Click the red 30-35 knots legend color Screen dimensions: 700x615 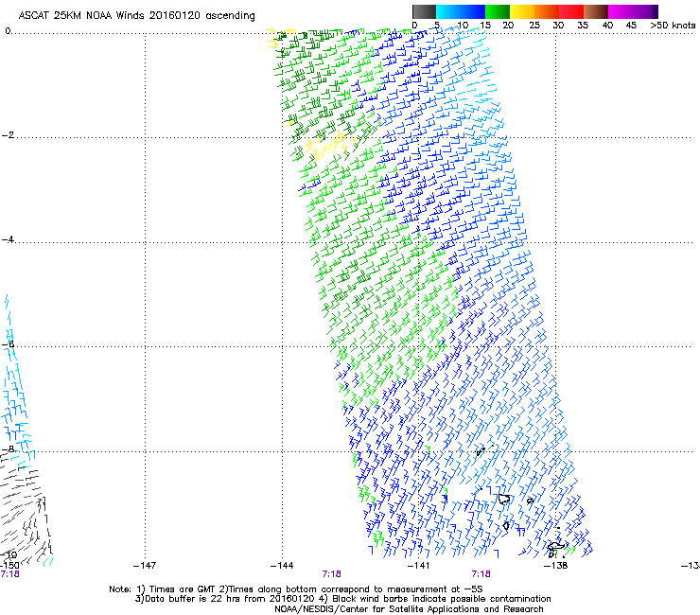click(x=571, y=11)
